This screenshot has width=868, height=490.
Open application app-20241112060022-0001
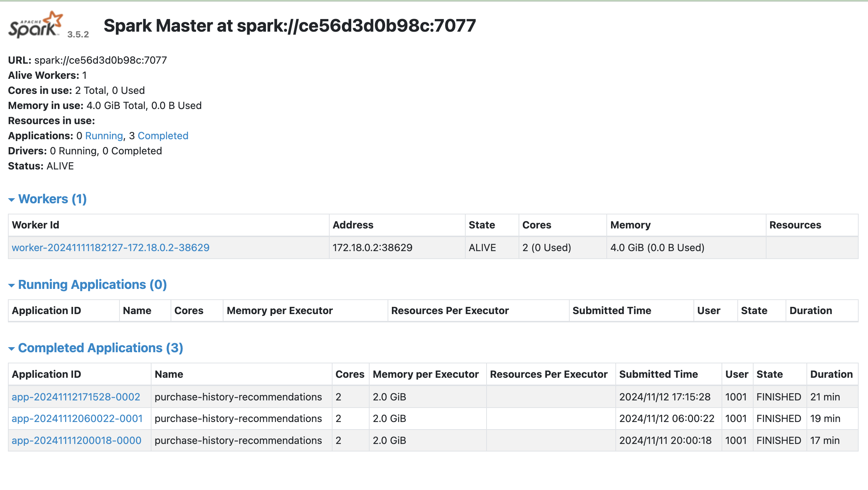tap(77, 418)
